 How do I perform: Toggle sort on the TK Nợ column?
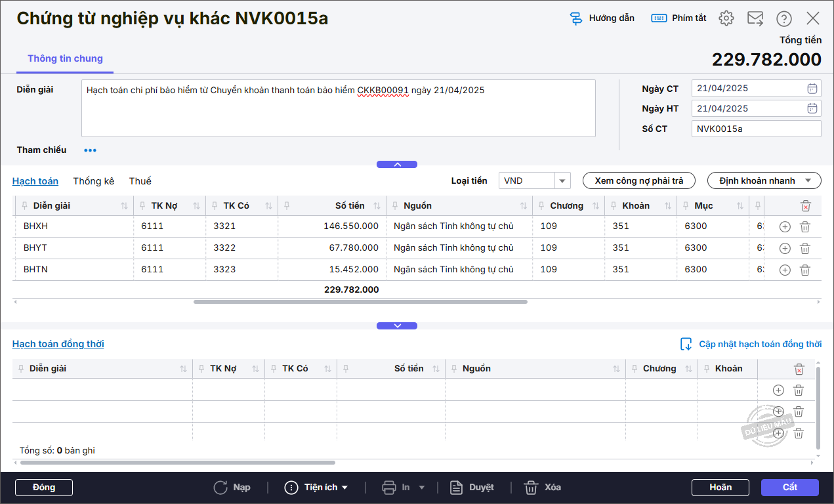(x=196, y=206)
